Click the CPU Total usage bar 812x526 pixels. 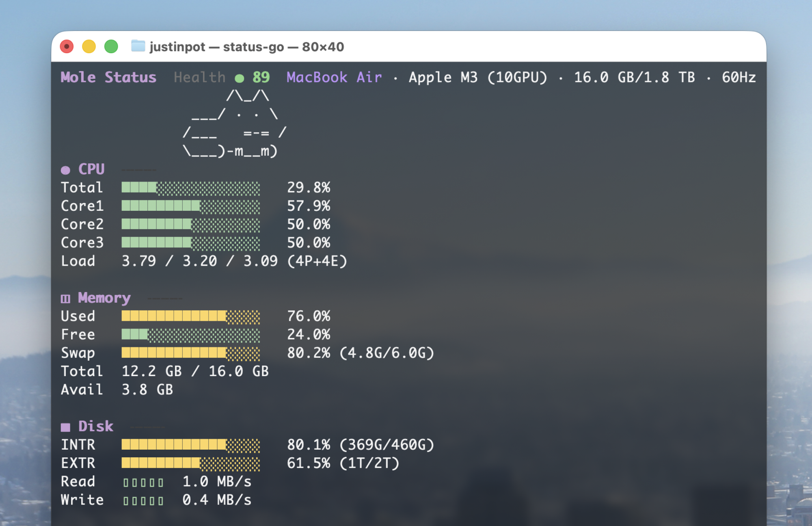pyautogui.click(x=191, y=188)
